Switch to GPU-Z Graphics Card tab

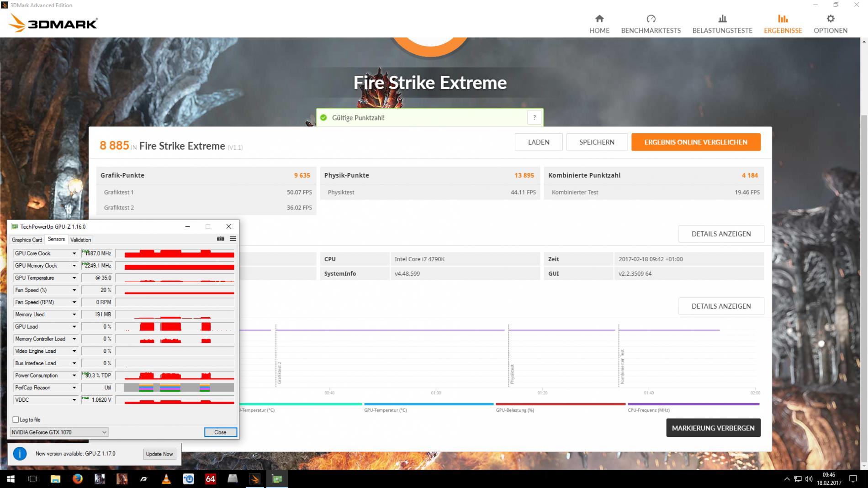pos(27,240)
